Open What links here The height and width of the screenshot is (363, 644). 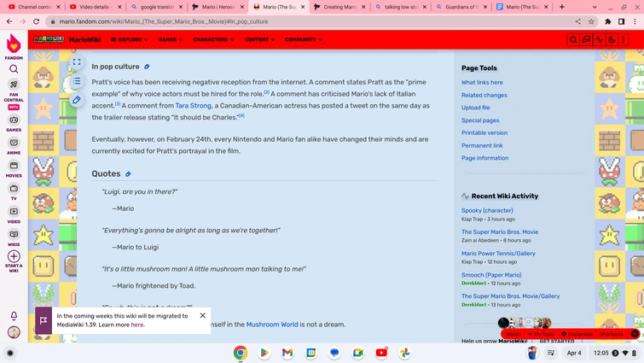[x=482, y=82]
